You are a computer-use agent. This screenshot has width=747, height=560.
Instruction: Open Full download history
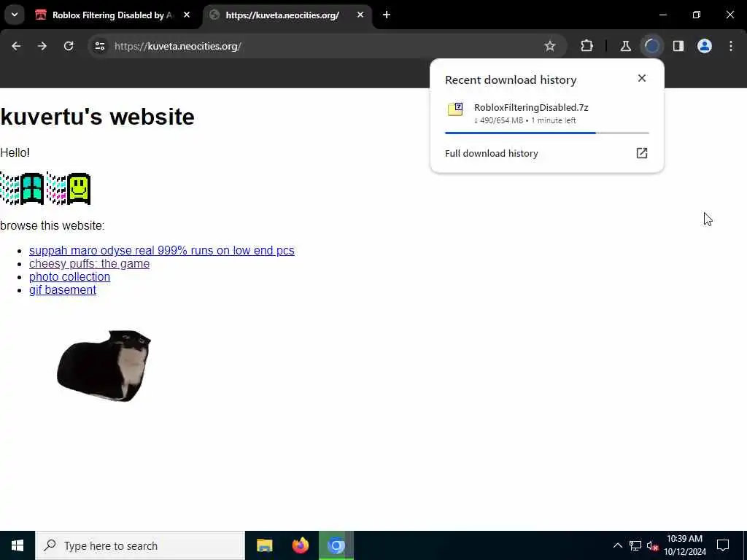[547, 153]
